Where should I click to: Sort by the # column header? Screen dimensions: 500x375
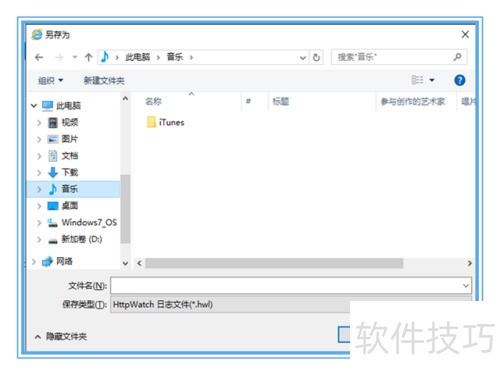248,101
